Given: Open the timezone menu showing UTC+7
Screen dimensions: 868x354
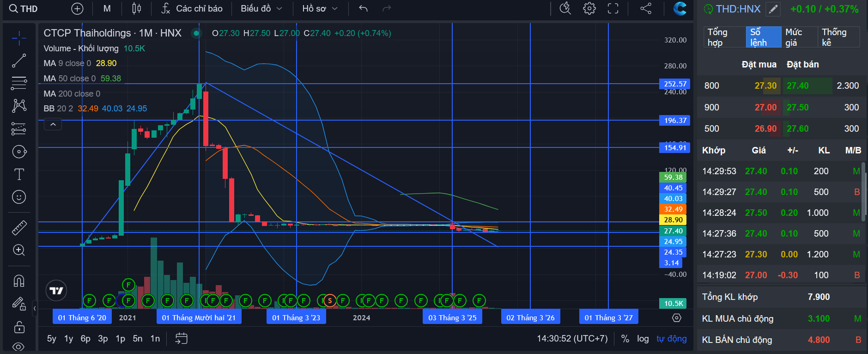Looking at the screenshot, I should click(x=572, y=339).
